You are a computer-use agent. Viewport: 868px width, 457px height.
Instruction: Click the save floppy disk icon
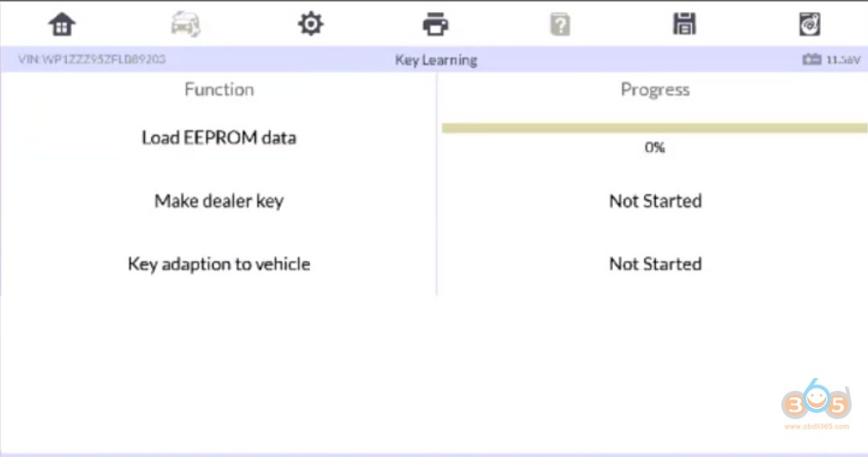click(x=684, y=24)
